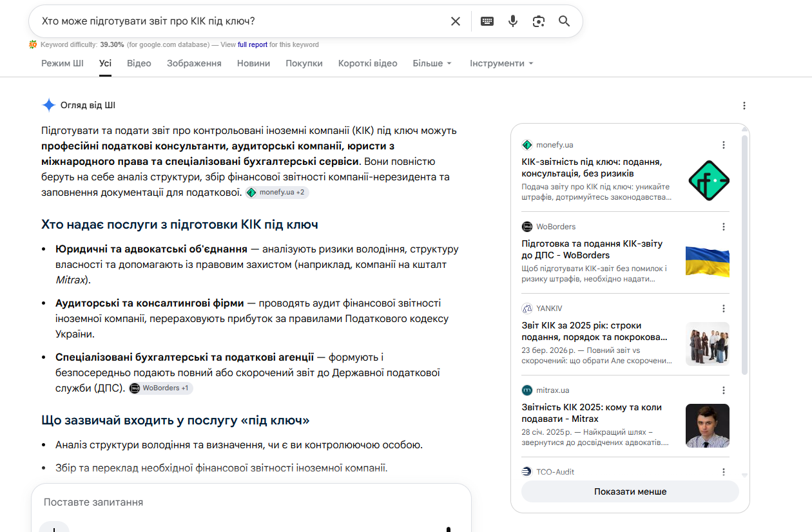Search by image using the camera lens icon
Viewport: 812px width, 532px height.
(539, 21)
